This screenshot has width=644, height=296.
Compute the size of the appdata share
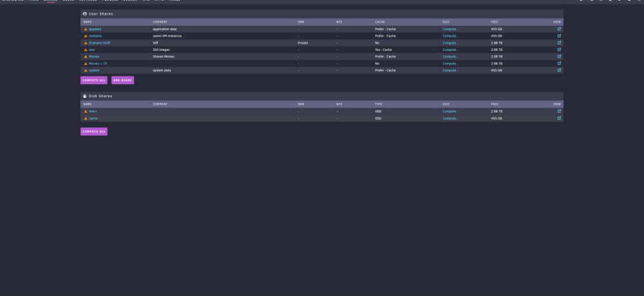click(451, 29)
